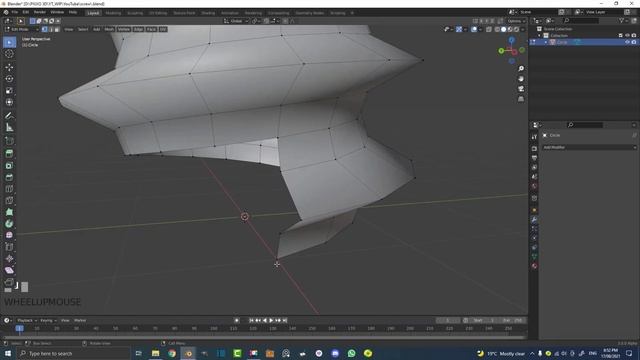Disable Circle object in renders
This screenshot has height=360, width=640.
[633, 42]
